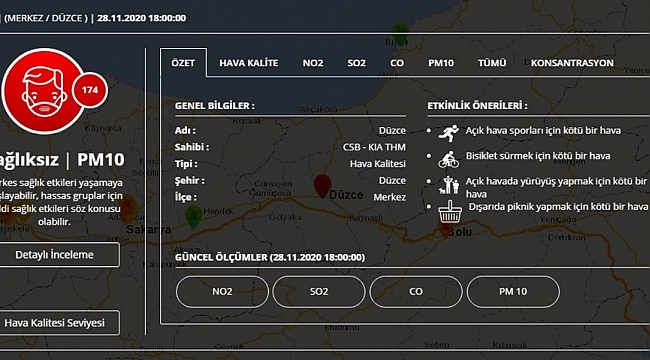The width and height of the screenshot is (650, 360).
Task: Click the ETKİNLİK ÖNERİLERİ heading
Action: coord(477,106)
